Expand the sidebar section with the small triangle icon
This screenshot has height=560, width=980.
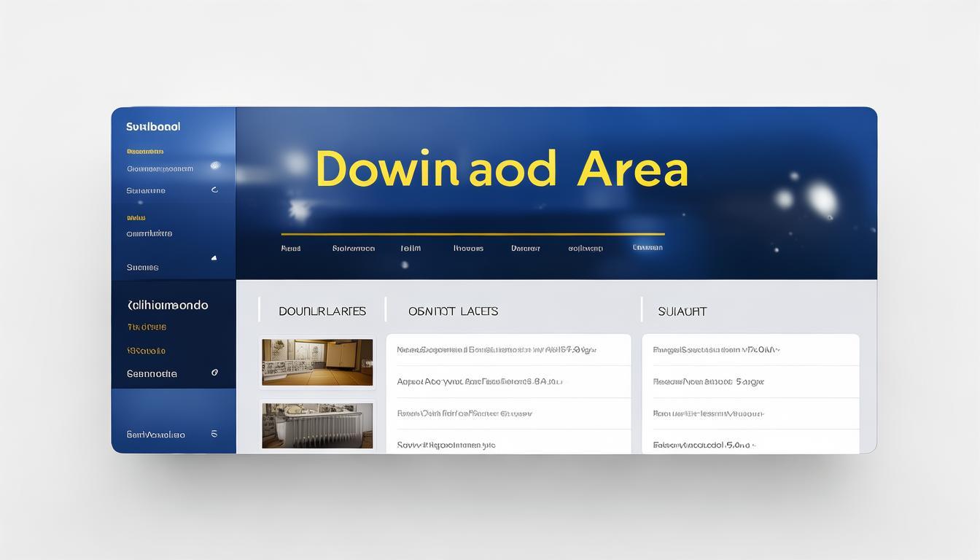point(214,257)
